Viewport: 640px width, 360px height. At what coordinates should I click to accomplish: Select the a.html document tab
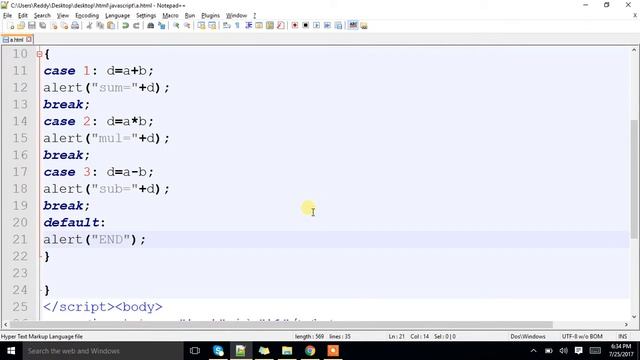click(x=17, y=40)
